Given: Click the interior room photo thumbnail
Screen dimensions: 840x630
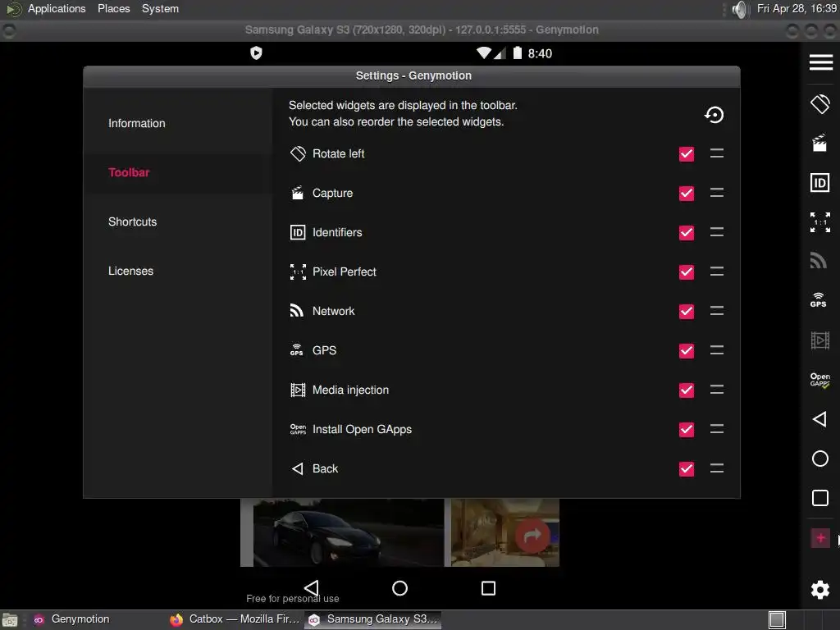Looking at the screenshot, I should (505, 532).
